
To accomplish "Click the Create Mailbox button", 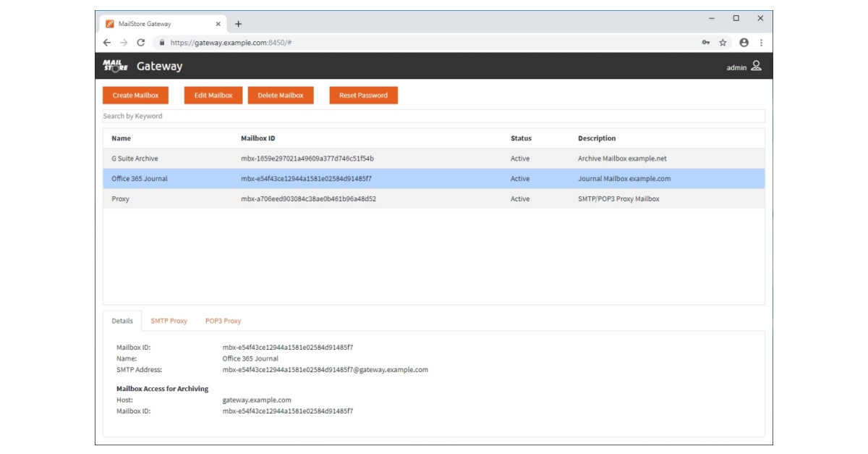I will tap(135, 96).
